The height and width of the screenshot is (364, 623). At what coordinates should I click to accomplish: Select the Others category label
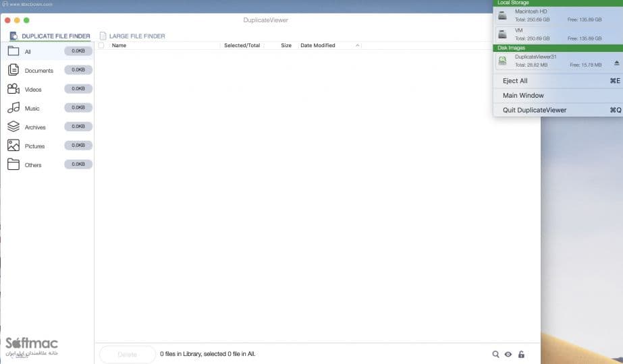point(33,165)
